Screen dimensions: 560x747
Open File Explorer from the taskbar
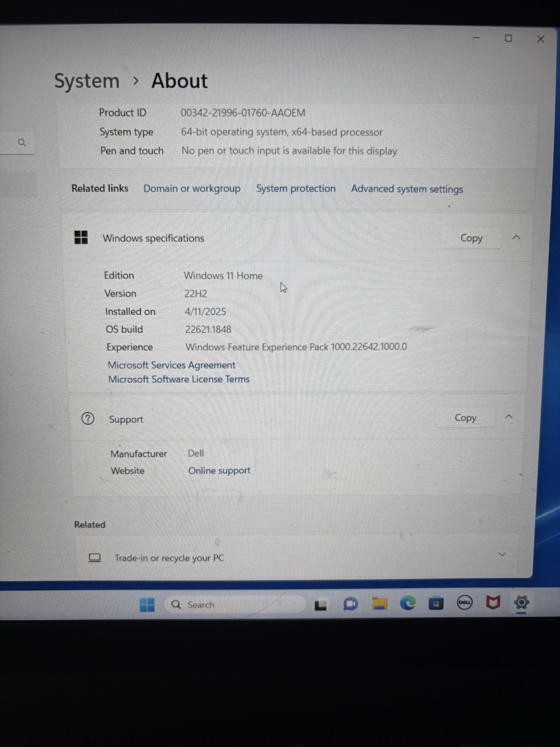(x=379, y=604)
